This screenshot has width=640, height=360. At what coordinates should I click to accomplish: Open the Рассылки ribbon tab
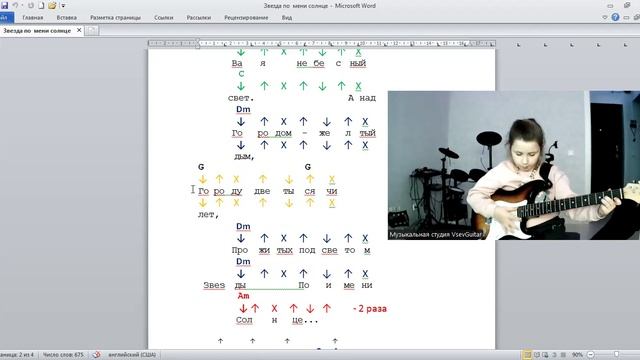pyautogui.click(x=199, y=18)
